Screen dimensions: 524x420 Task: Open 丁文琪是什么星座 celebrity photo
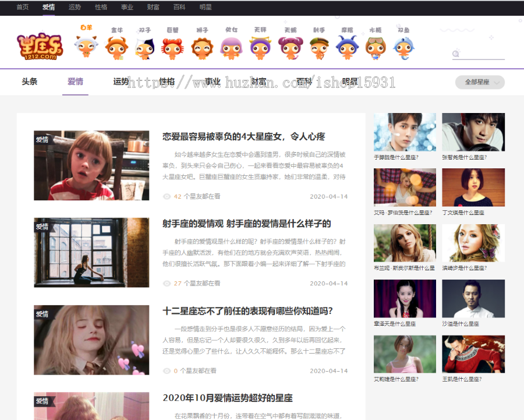(473, 187)
